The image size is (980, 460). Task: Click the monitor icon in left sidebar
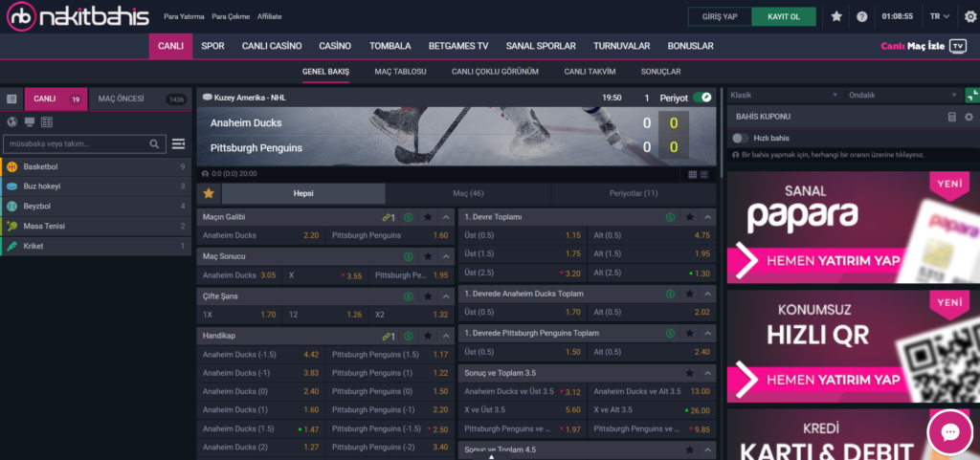(x=30, y=121)
